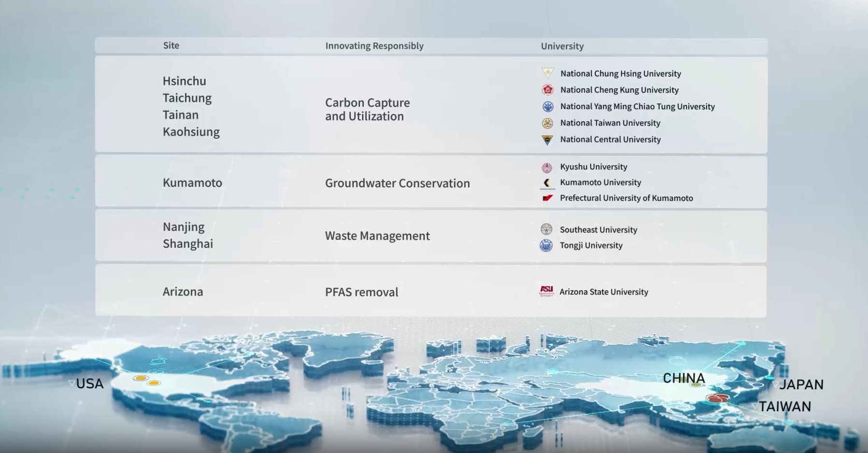Click the Tongji University blue emblem
This screenshot has width=868, height=453.
pyautogui.click(x=546, y=245)
